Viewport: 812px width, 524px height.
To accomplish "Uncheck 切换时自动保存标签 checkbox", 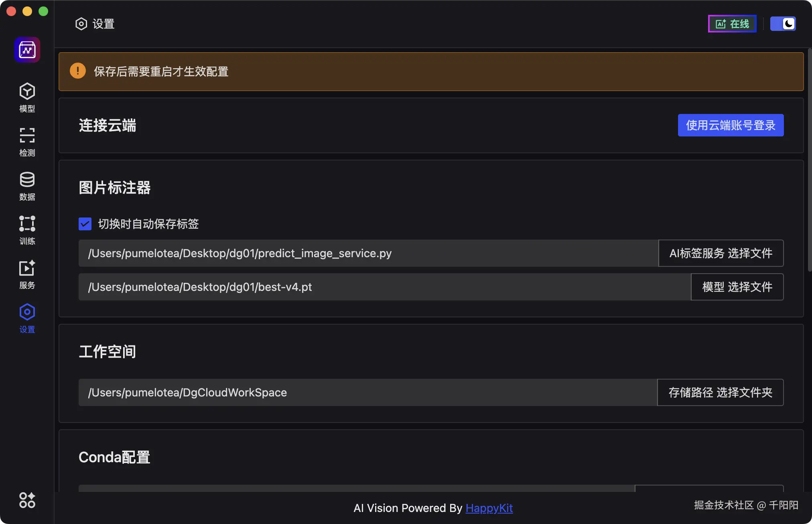I will pyautogui.click(x=85, y=224).
